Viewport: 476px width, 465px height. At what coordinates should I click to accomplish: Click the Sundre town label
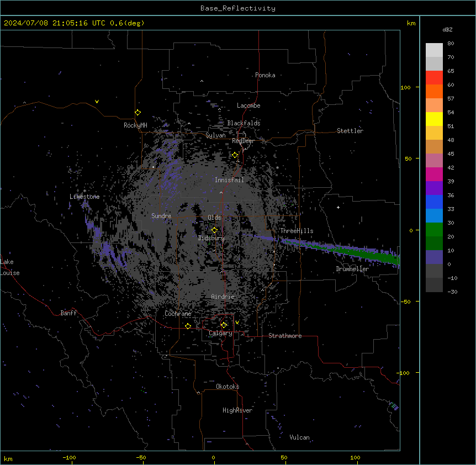(161, 216)
